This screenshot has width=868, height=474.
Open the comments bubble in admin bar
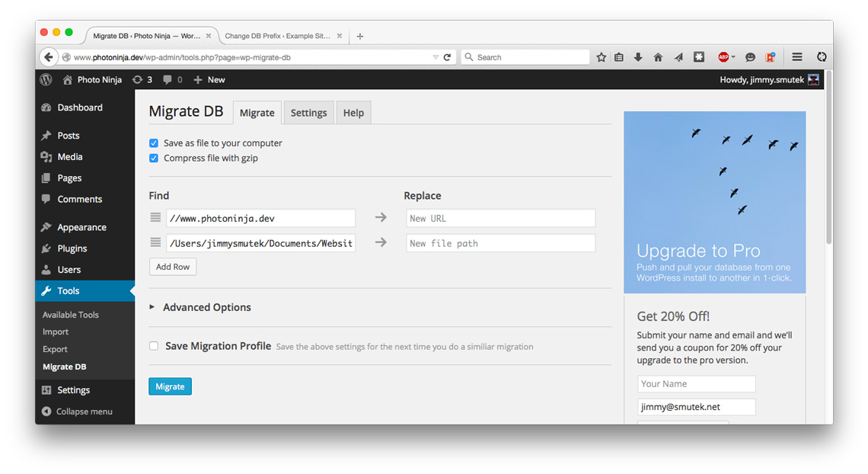(173, 80)
